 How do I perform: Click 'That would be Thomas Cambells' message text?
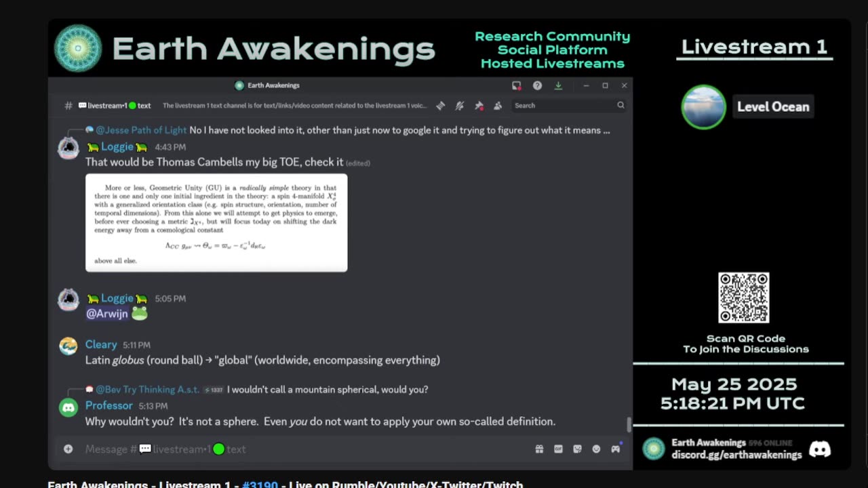point(214,162)
